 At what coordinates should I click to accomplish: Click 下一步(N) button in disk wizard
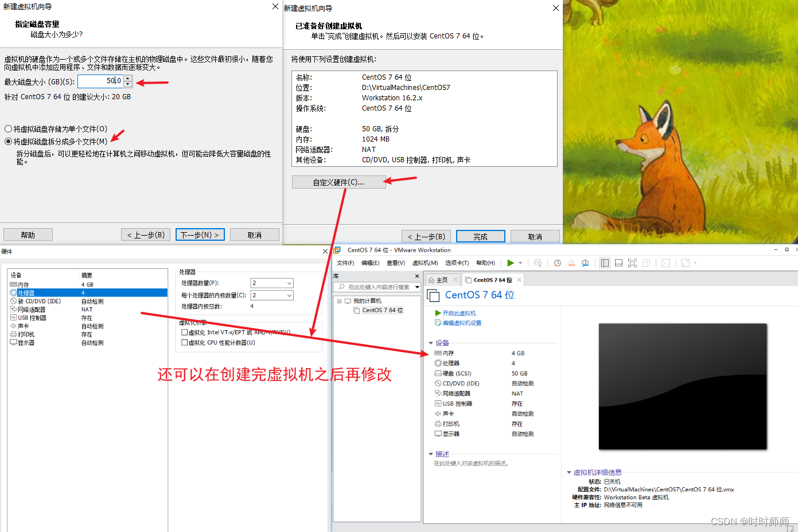click(x=200, y=235)
